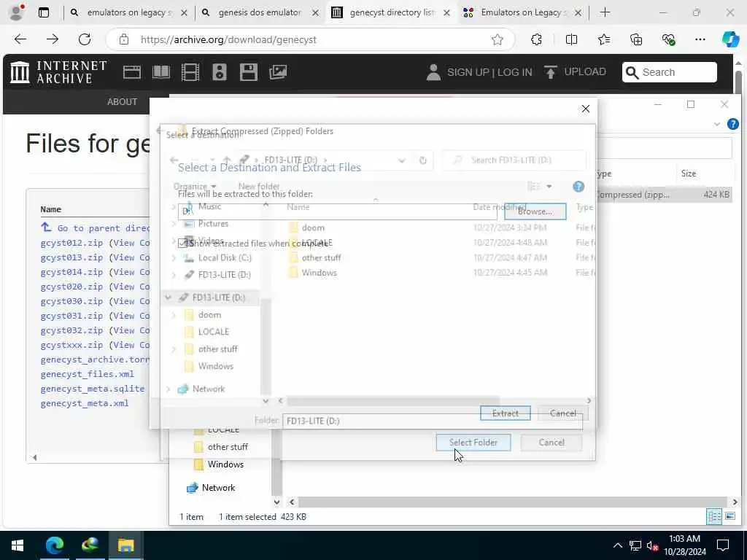Switch to 'genesis dos emulator' tab
The width and height of the screenshot is (747, 560).
point(260,13)
